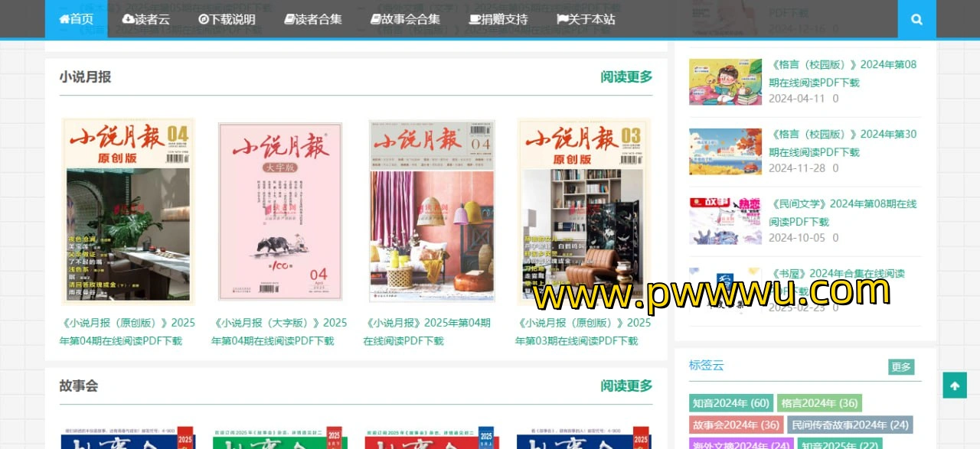Click thumbnail beside 民间文学 2024年第08期 article

tap(725, 221)
